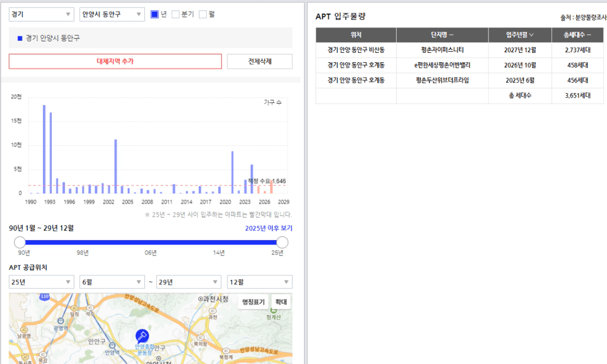Sort table by 입주년월 column header
This screenshot has height=364, width=607.
click(x=520, y=35)
